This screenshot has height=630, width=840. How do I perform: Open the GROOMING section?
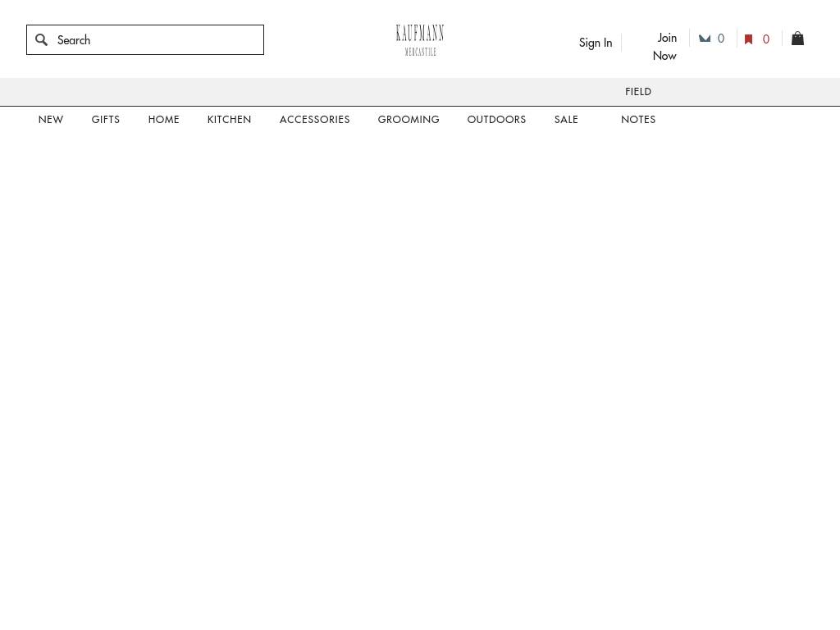(409, 120)
